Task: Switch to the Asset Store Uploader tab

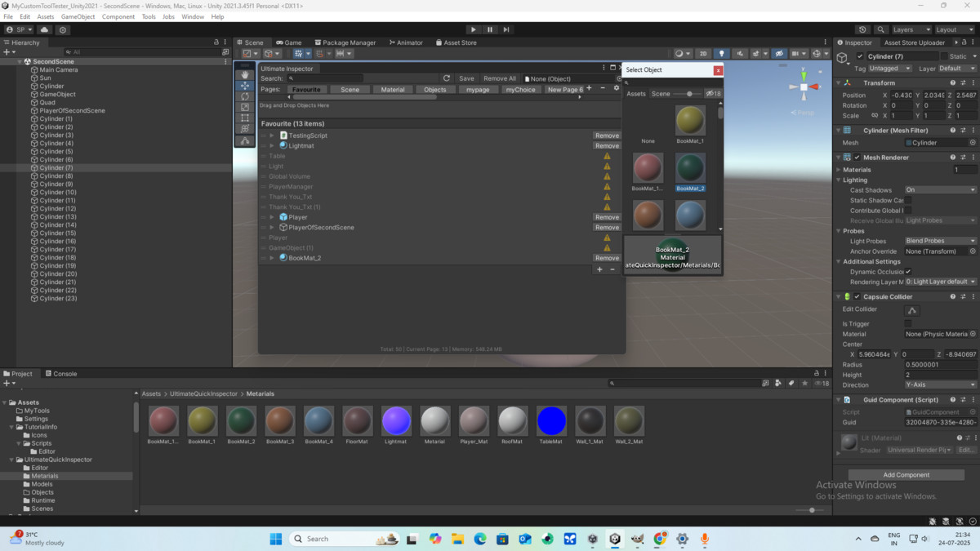Action: (x=914, y=42)
